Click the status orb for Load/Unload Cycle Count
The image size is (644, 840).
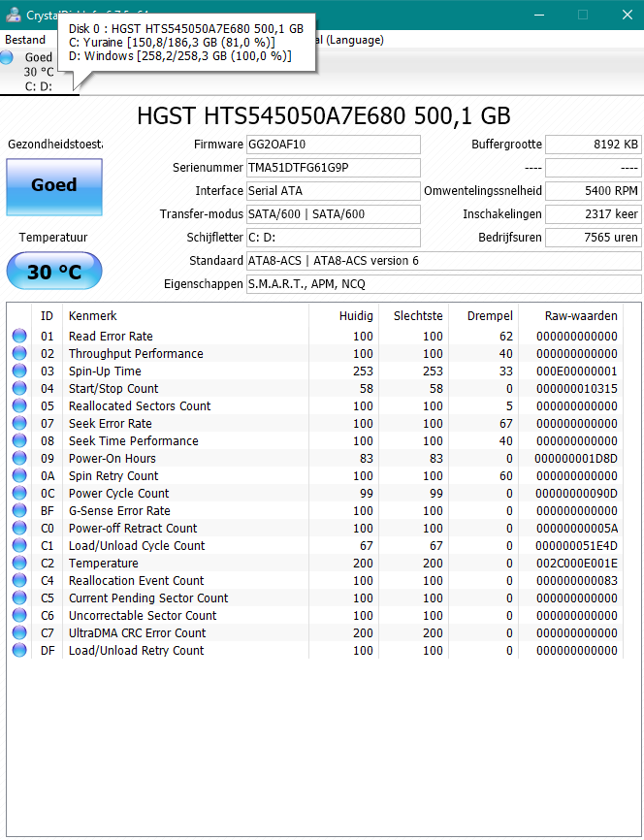(19, 545)
